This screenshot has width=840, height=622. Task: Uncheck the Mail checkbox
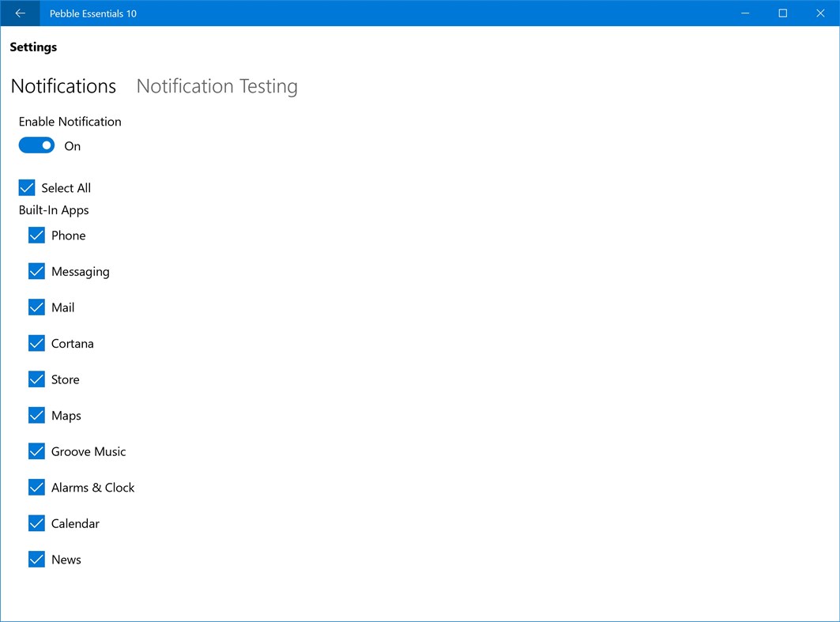(36, 307)
